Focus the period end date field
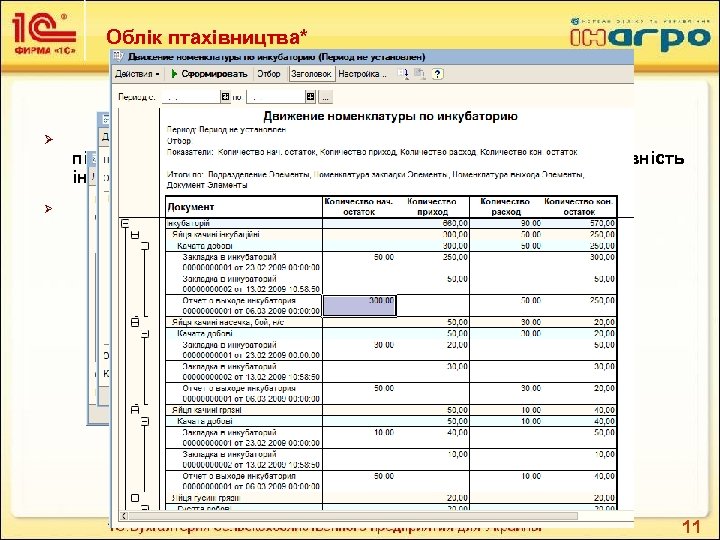 276,97
